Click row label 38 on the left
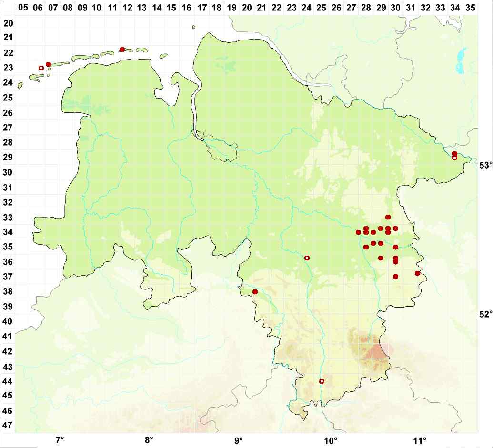Viewport: 493px width, 448px height. click(x=8, y=291)
